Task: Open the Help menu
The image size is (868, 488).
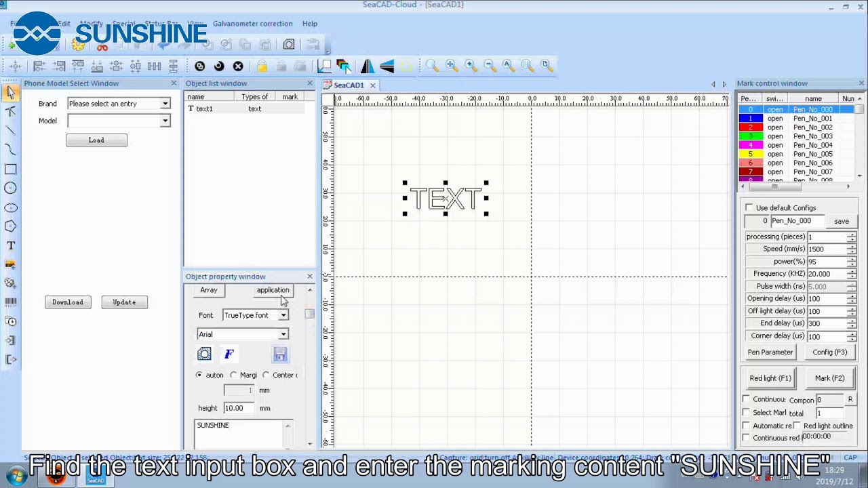Action: [309, 24]
